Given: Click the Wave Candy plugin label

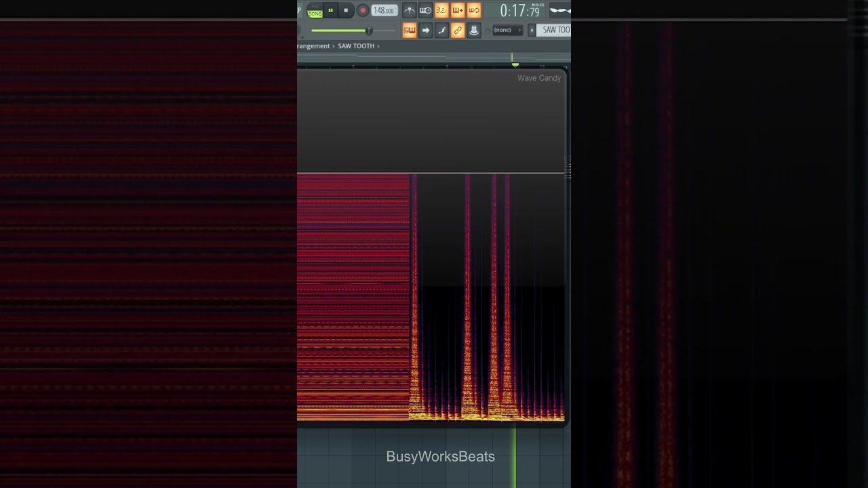Looking at the screenshot, I should [539, 78].
